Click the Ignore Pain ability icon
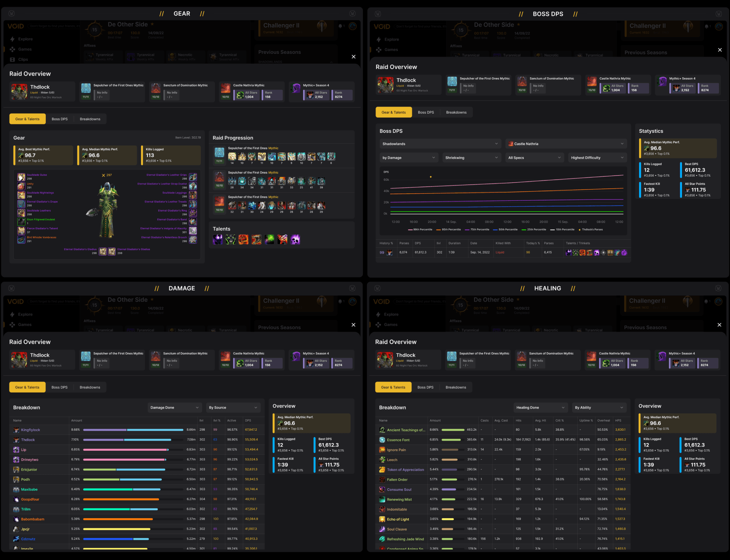730x560 pixels. tap(382, 450)
